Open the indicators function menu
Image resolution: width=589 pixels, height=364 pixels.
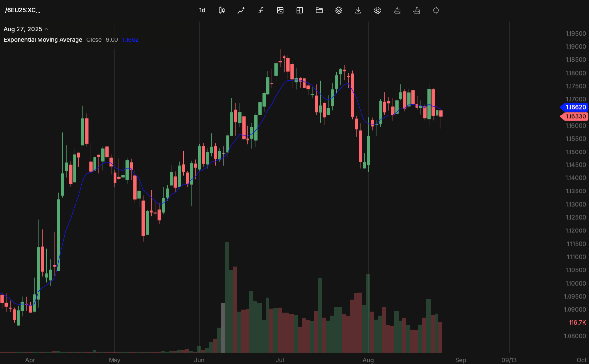(x=261, y=10)
